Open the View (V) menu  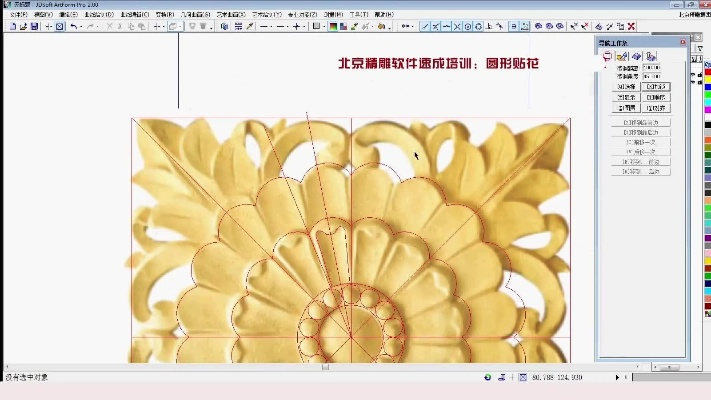(44, 15)
